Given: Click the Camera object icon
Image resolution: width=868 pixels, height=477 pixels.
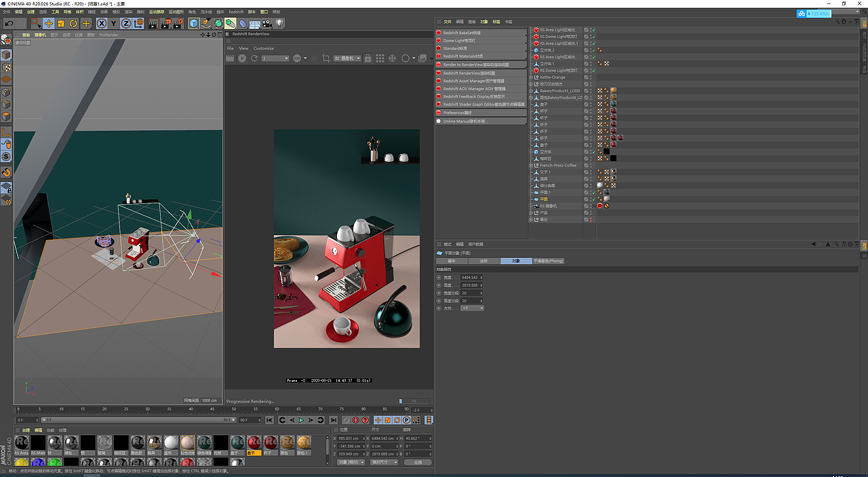Looking at the screenshot, I should [267, 24].
